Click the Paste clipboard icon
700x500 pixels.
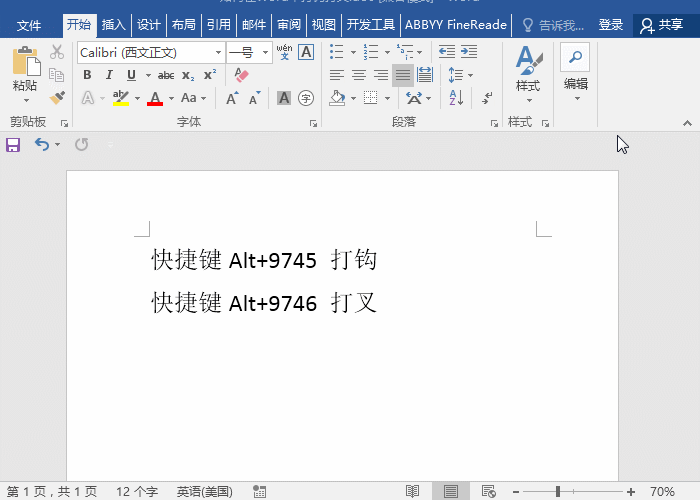point(26,61)
